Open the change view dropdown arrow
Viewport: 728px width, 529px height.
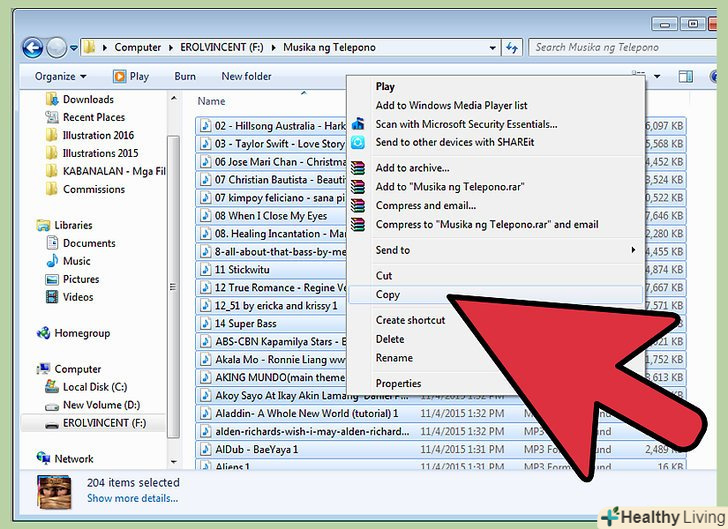click(657, 77)
